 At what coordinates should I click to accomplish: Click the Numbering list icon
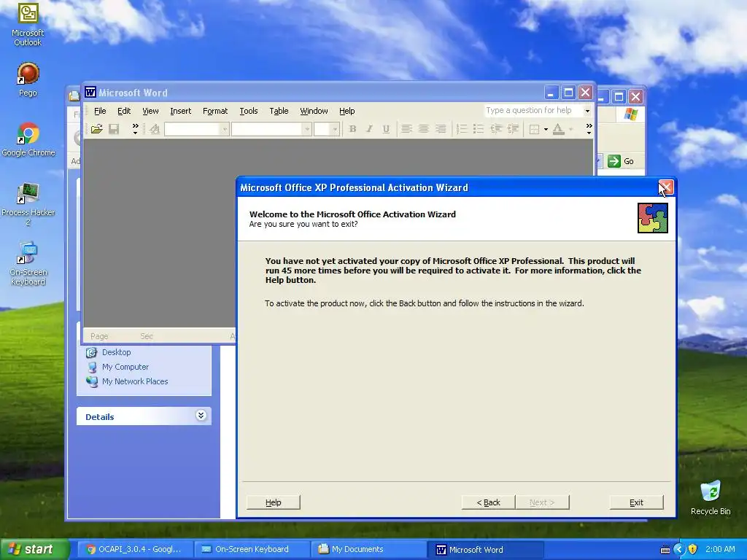pyautogui.click(x=461, y=128)
